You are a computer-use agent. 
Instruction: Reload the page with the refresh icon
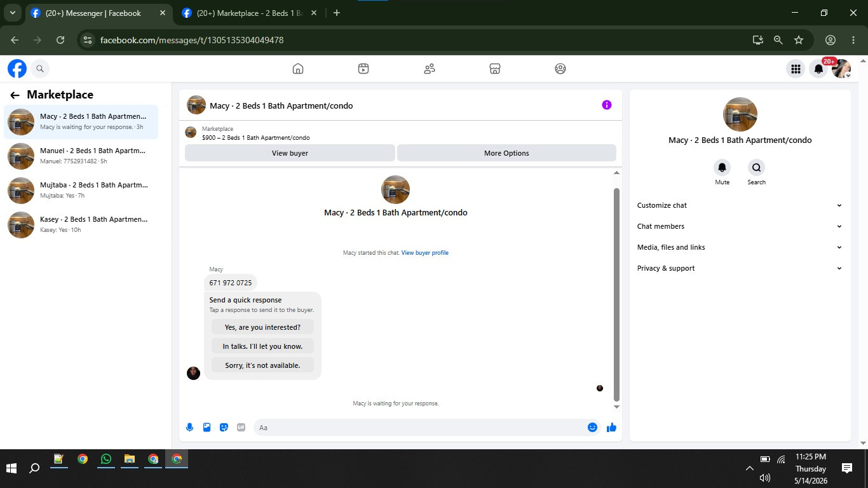click(x=60, y=40)
